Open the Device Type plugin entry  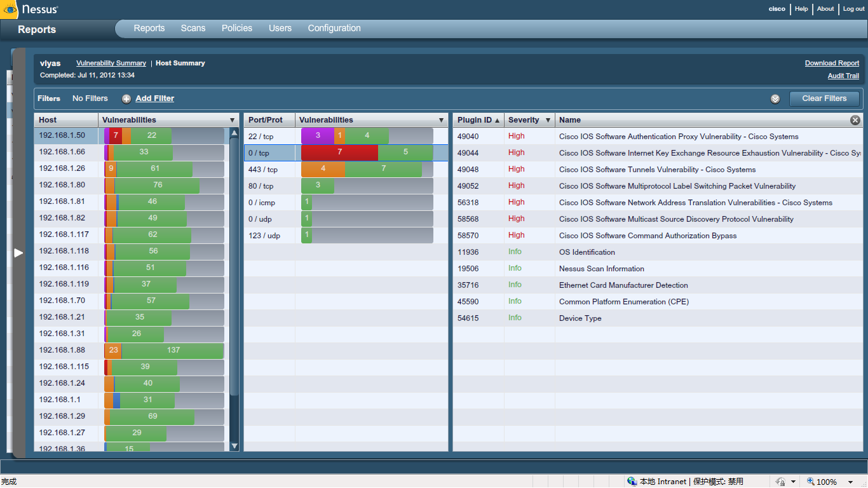[x=658, y=318]
